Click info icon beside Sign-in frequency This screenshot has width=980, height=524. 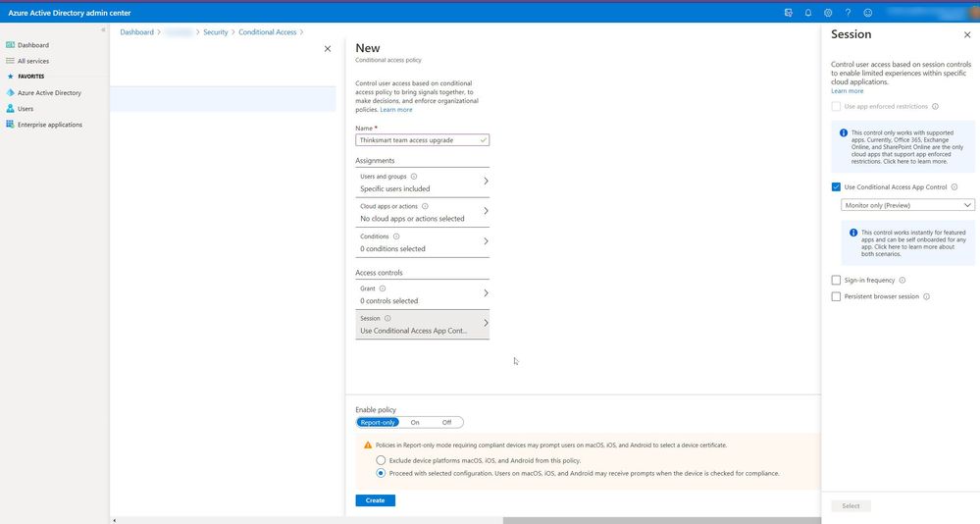(x=902, y=280)
